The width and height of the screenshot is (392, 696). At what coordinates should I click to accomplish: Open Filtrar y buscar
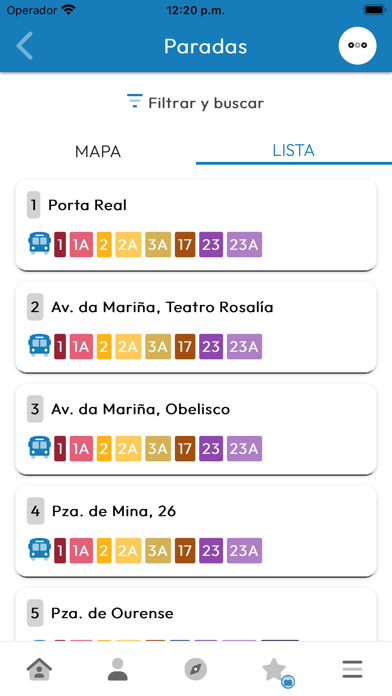coord(196,103)
